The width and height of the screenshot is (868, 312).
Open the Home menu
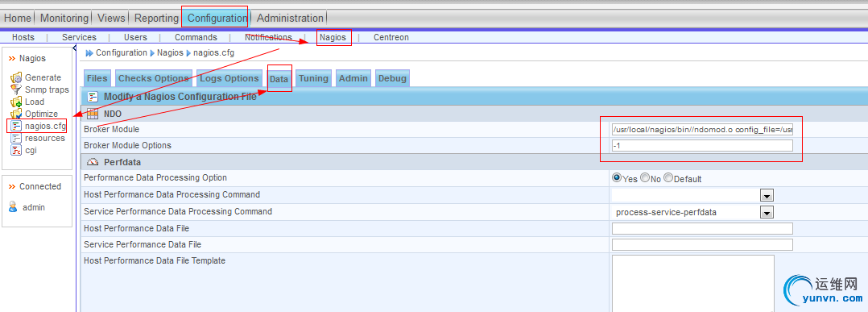click(x=18, y=19)
